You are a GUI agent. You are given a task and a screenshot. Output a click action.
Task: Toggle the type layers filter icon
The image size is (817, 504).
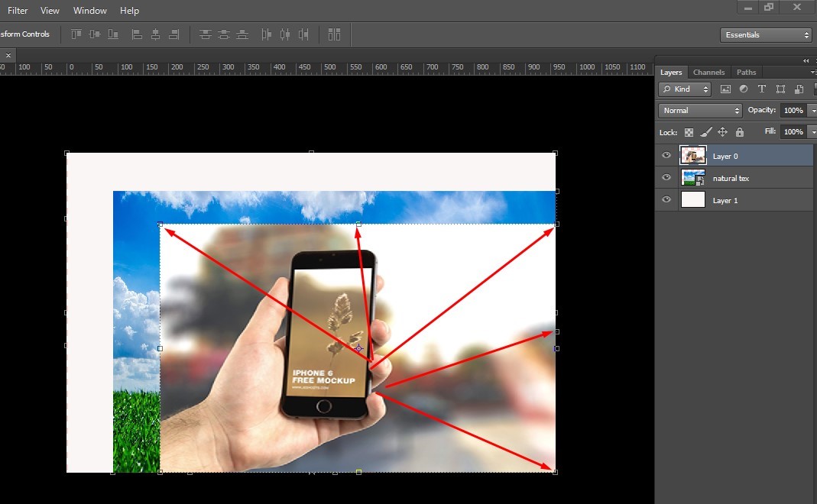point(762,89)
